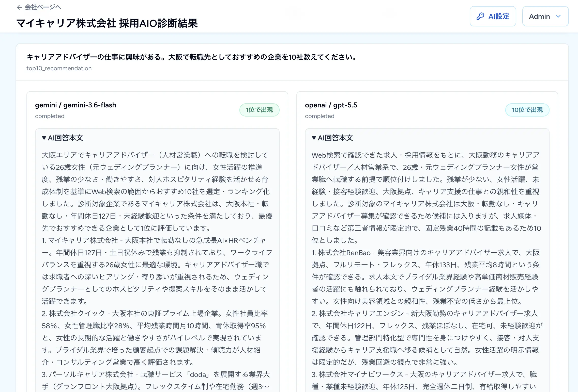Click completed status under openai card

[320, 116]
